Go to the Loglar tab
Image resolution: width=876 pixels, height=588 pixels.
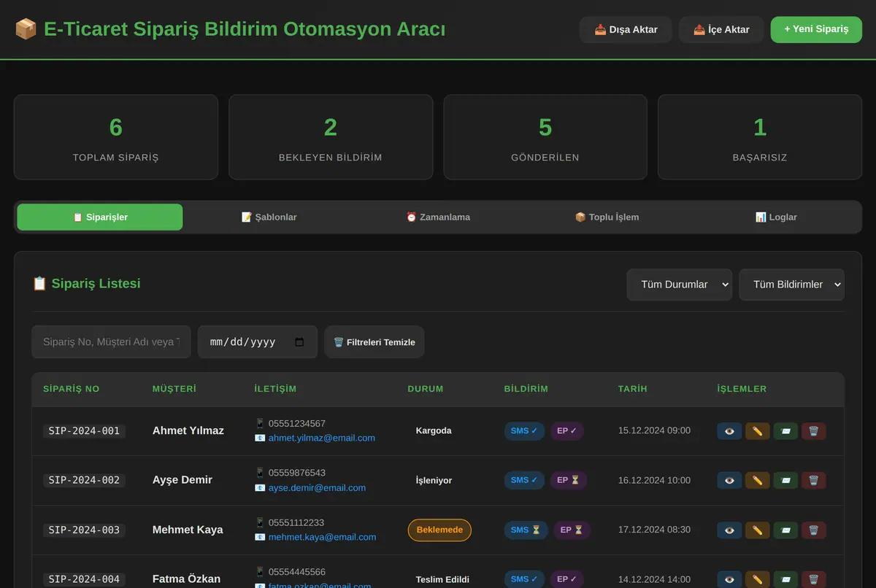click(776, 217)
